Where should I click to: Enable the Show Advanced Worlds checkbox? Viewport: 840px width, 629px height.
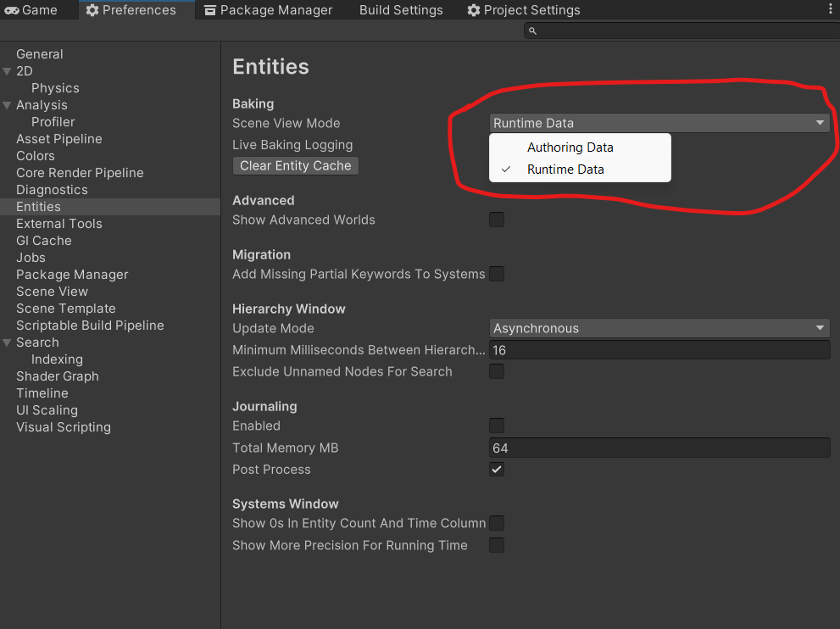pos(497,220)
